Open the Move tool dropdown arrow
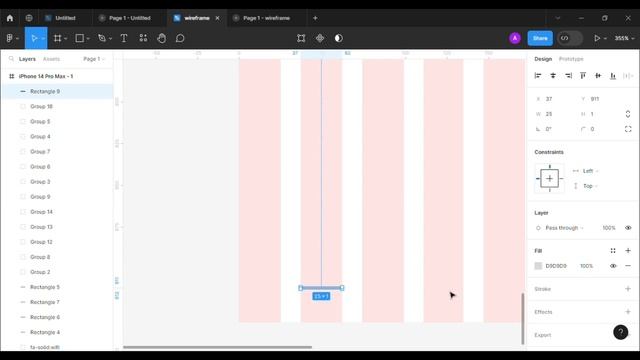This screenshot has height=360, width=640. (x=43, y=39)
